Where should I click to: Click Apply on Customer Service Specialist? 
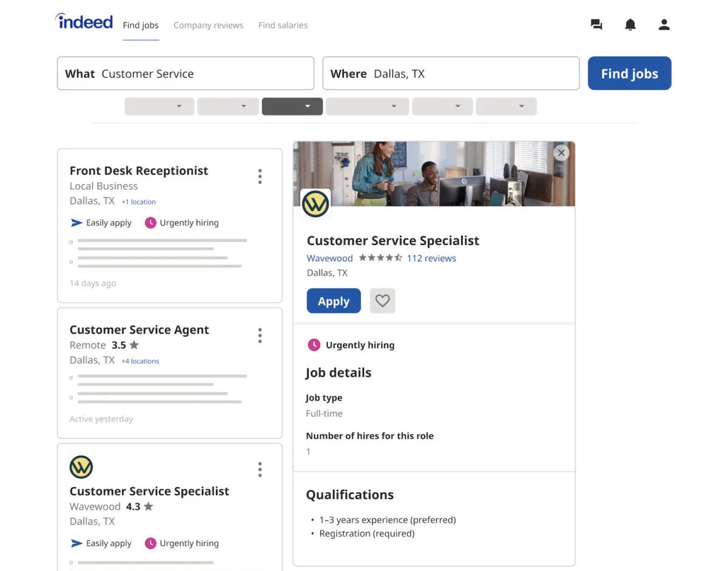(x=333, y=301)
